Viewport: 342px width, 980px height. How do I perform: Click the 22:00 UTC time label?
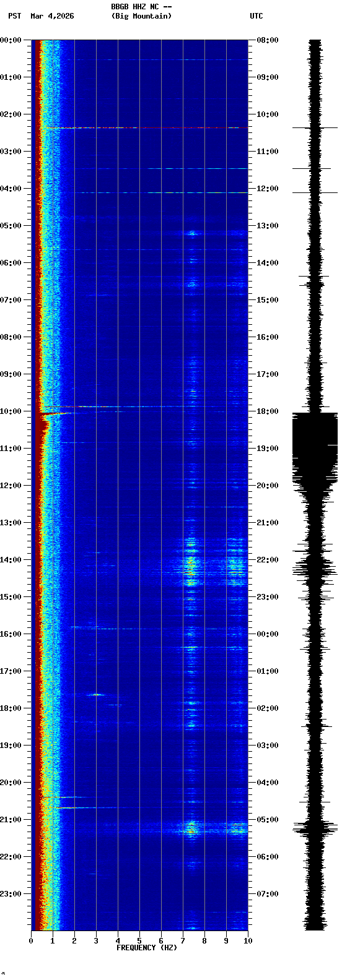tap(268, 560)
